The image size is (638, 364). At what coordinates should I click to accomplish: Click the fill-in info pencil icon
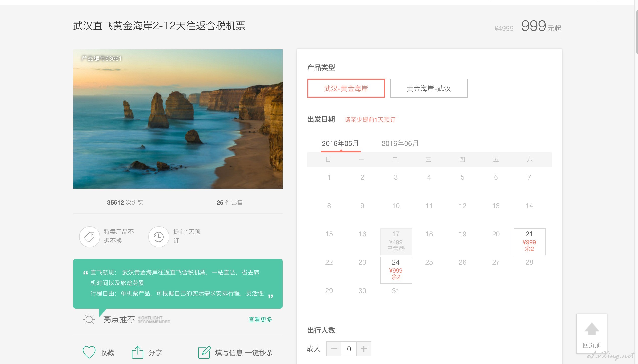coord(204,352)
